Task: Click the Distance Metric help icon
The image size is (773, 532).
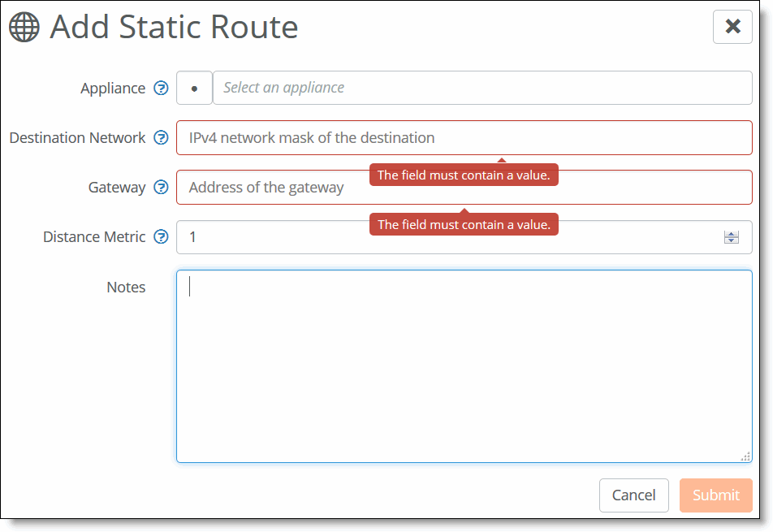Action: (x=161, y=236)
